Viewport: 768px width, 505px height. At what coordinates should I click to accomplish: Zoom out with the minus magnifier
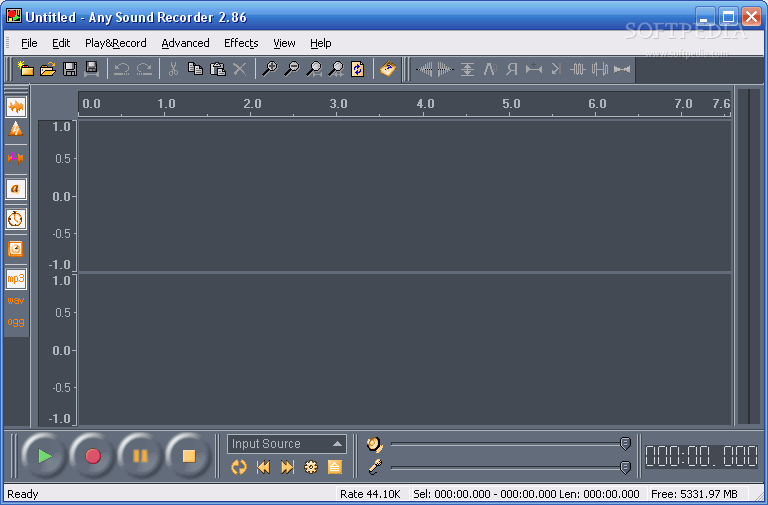(291, 69)
